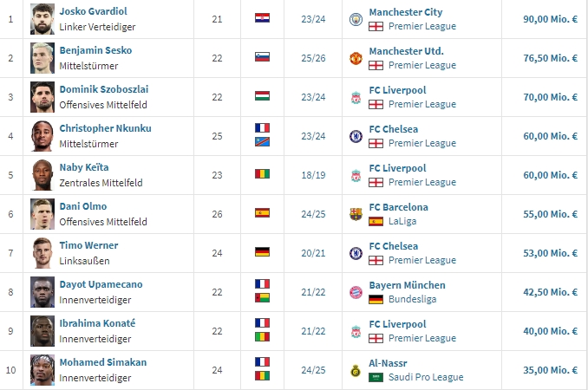
Task: Click Dayot Upamecano's portrait photo
Action: click(x=42, y=291)
